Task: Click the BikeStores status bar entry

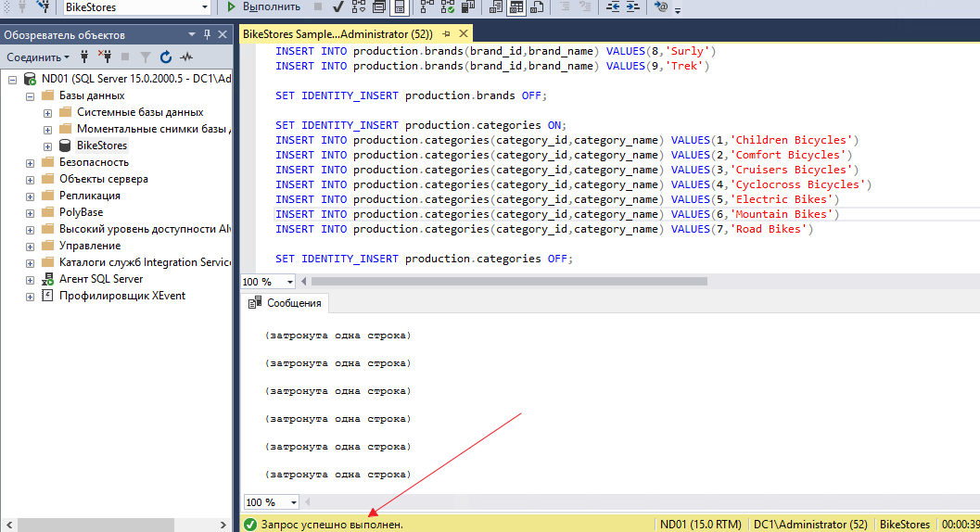Action: [x=904, y=525]
